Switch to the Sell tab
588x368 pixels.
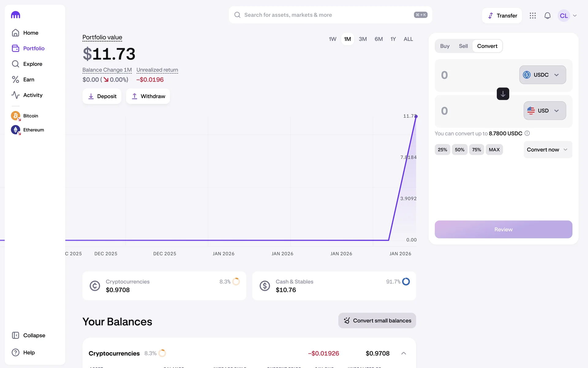click(x=463, y=46)
